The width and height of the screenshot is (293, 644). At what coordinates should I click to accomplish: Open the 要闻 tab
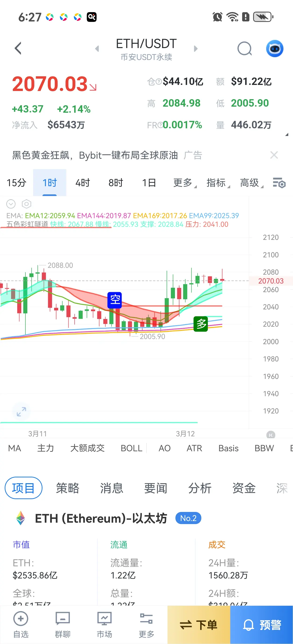coord(156,488)
